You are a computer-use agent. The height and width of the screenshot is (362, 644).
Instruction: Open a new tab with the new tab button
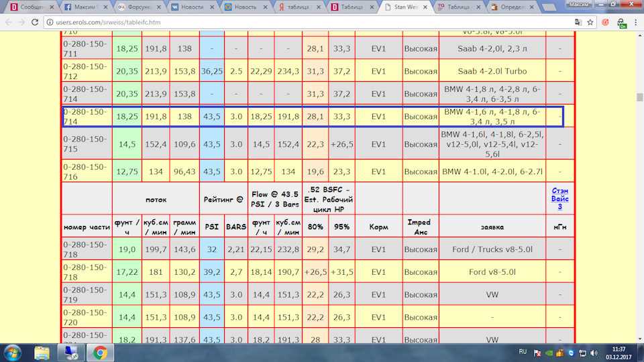pyautogui.click(x=549, y=7)
